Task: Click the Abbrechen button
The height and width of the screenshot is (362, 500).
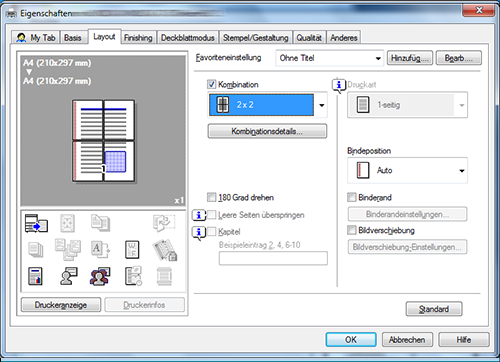Action: point(407,339)
